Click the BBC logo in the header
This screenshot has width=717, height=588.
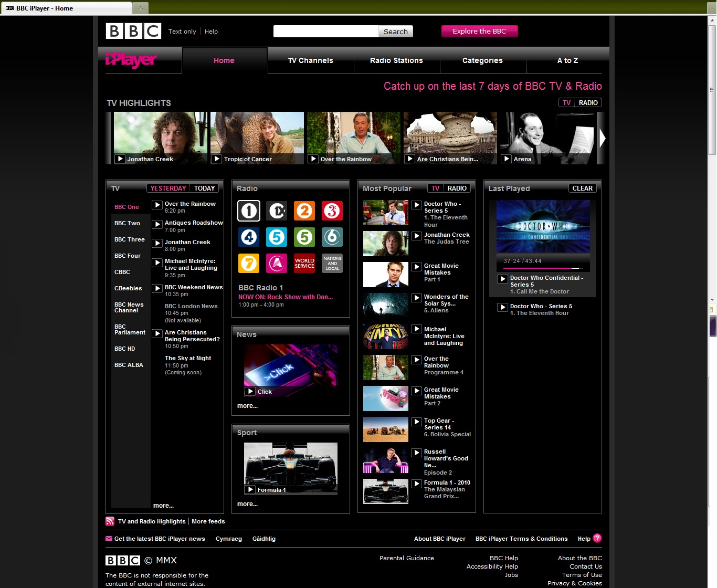pos(133,31)
